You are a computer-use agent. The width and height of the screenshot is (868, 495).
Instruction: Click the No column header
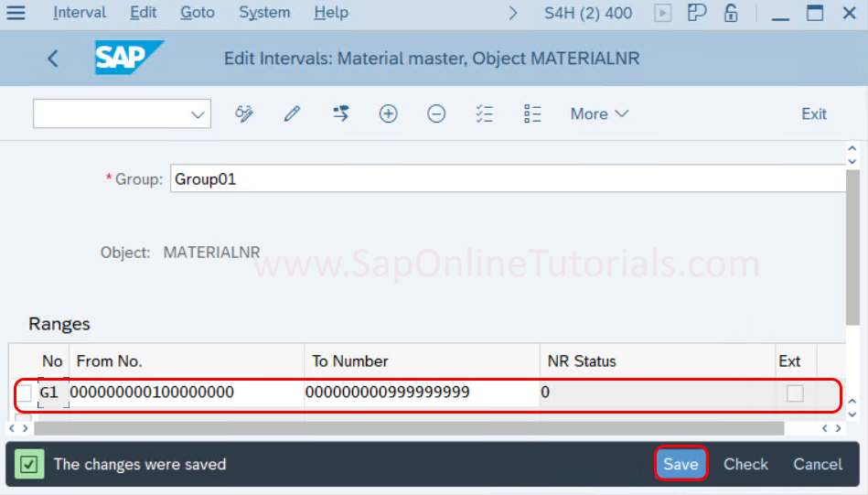52,361
